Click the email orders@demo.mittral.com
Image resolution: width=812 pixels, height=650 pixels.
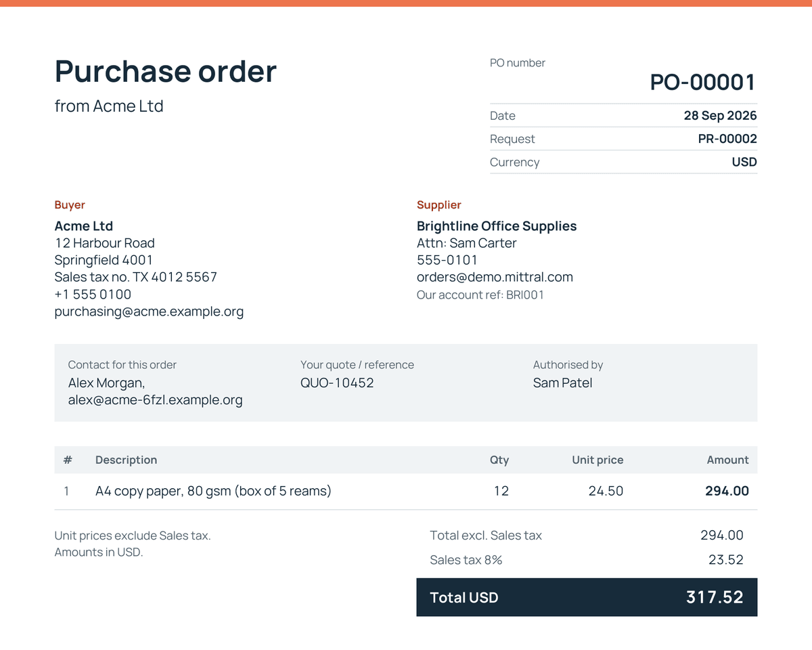pos(495,277)
